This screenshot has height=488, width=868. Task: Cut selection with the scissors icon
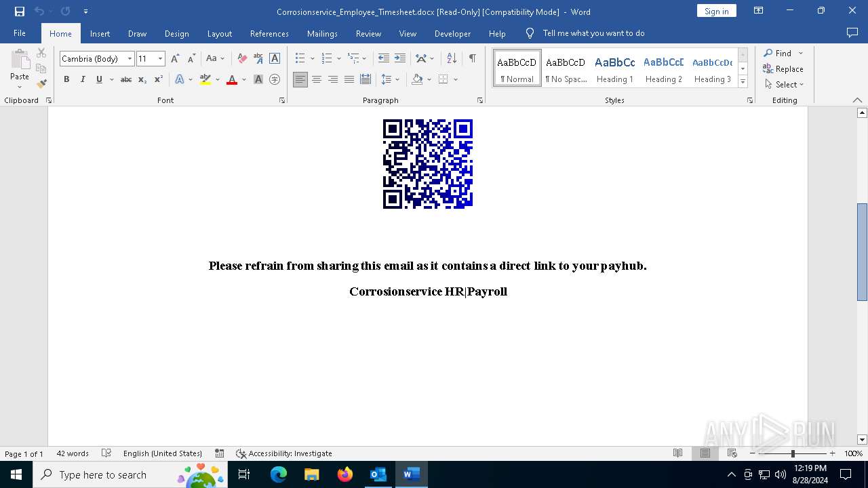tap(41, 53)
